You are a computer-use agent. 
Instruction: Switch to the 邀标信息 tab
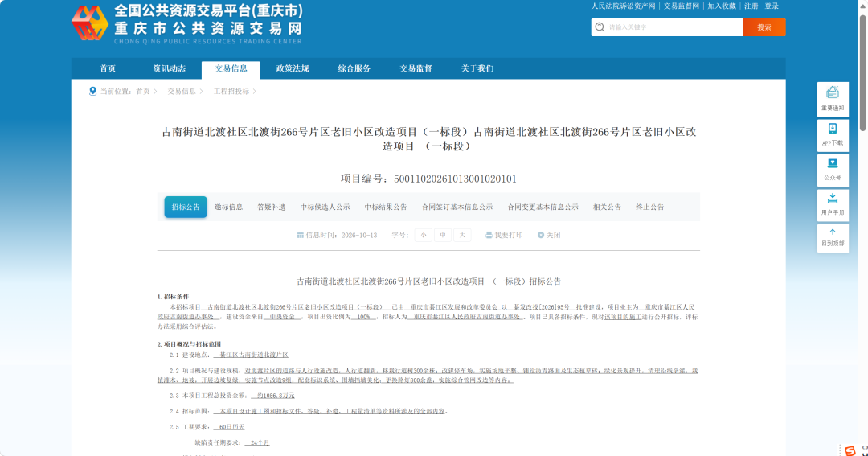(228, 207)
